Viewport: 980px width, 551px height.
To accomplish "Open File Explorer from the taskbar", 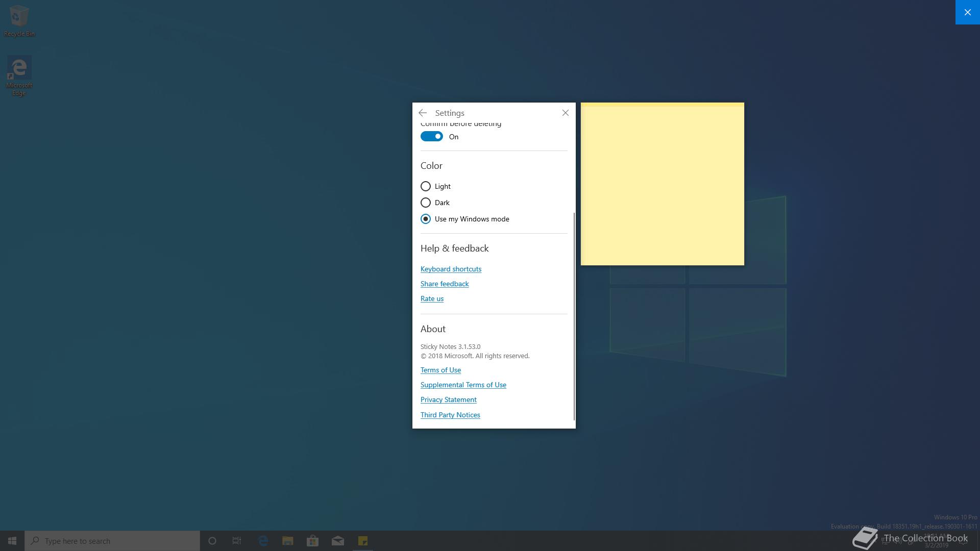I will click(288, 541).
